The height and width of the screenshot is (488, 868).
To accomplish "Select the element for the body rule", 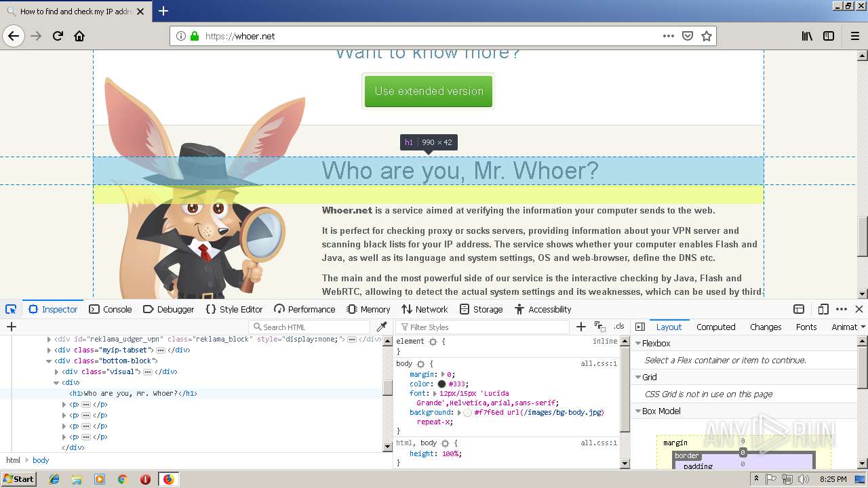I will (420, 364).
